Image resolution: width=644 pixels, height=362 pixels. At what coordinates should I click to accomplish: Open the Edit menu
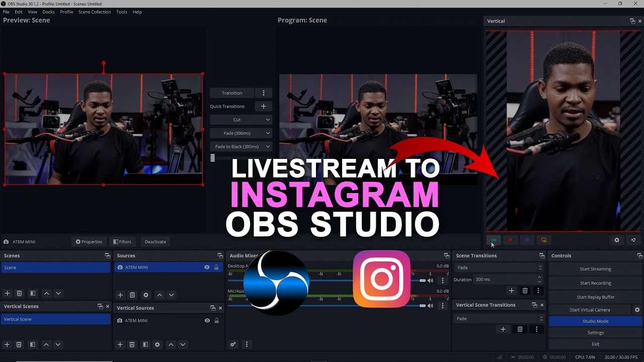(19, 12)
